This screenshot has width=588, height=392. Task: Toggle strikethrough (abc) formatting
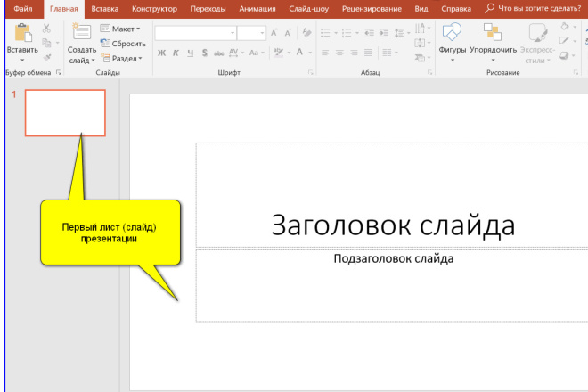click(218, 53)
